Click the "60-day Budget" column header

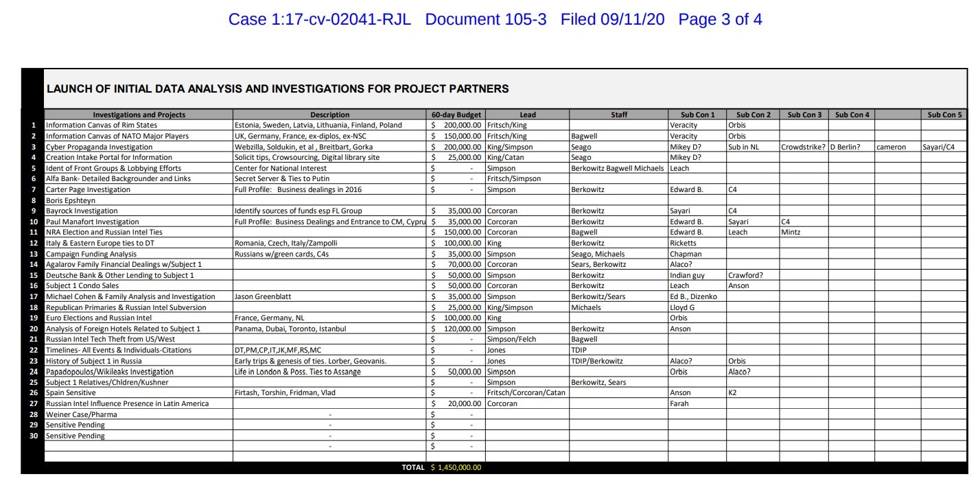tap(456, 115)
